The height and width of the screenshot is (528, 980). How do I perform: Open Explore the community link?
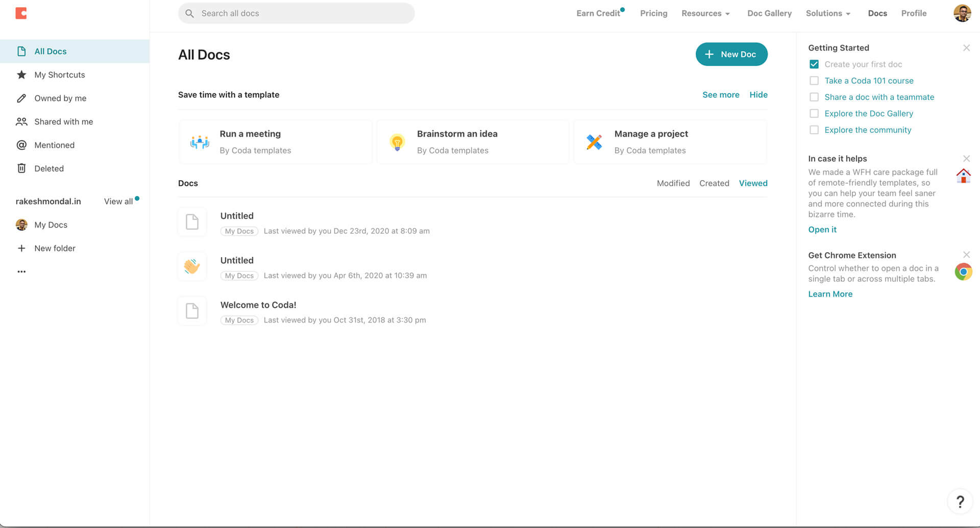click(x=868, y=130)
